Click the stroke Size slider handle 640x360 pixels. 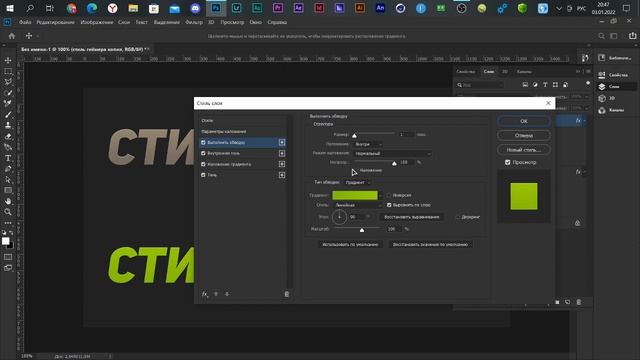pyautogui.click(x=354, y=135)
